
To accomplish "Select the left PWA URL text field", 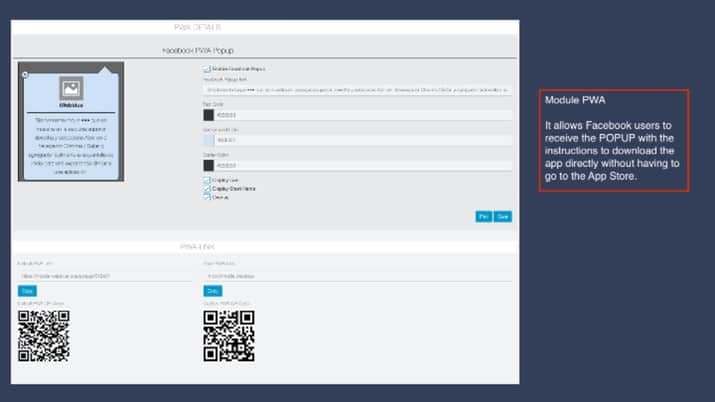I will pos(105,276).
